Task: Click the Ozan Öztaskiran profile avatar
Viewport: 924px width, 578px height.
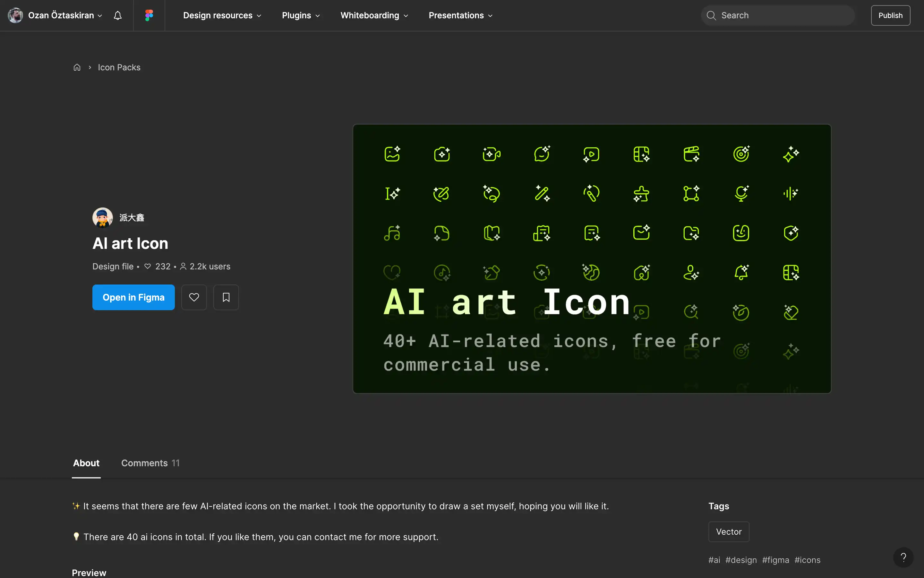Action: (x=15, y=15)
